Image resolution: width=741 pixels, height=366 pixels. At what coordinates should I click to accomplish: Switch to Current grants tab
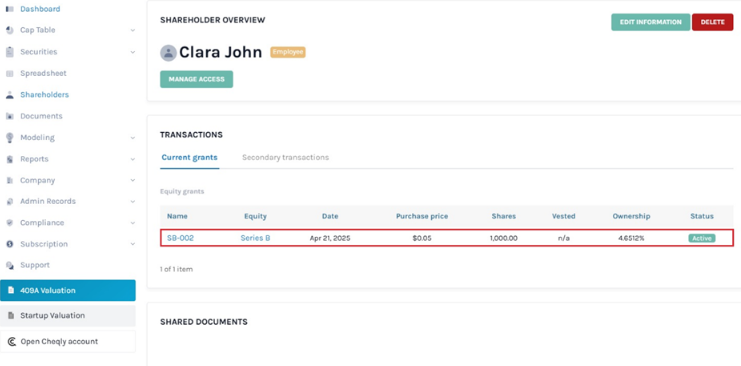point(190,157)
